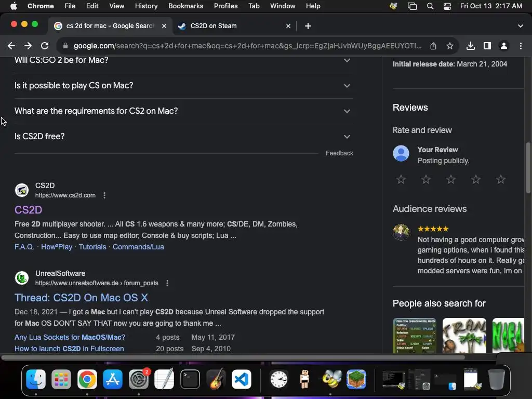Open How to launch CS2D in Fullscreen link
532x399 pixels.
click(69, 349)
